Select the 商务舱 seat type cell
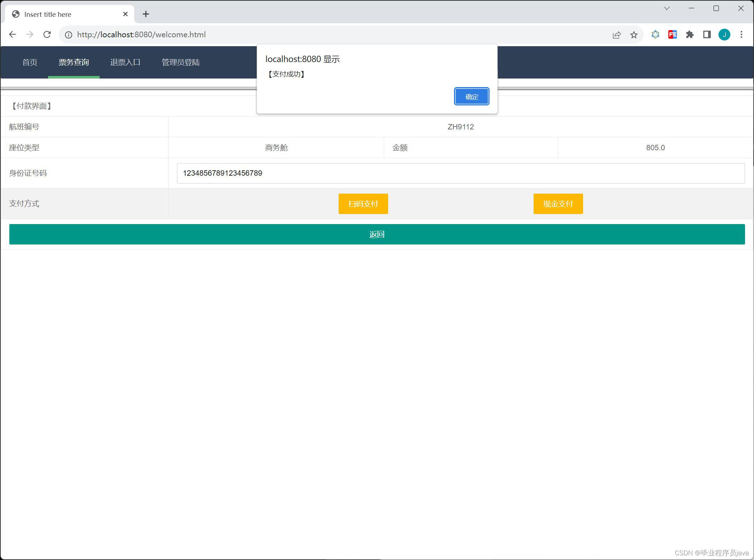754x560 pixels. click(276, 148)
